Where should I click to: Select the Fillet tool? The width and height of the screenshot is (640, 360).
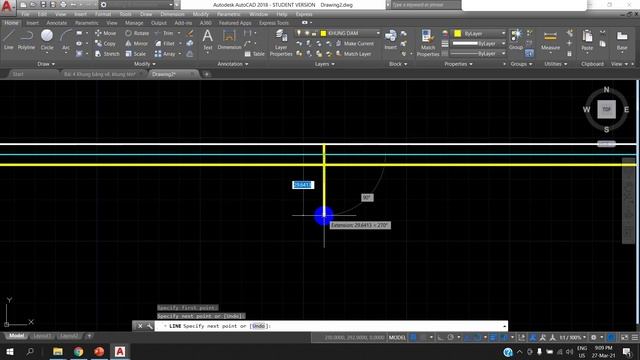[165, 43]
